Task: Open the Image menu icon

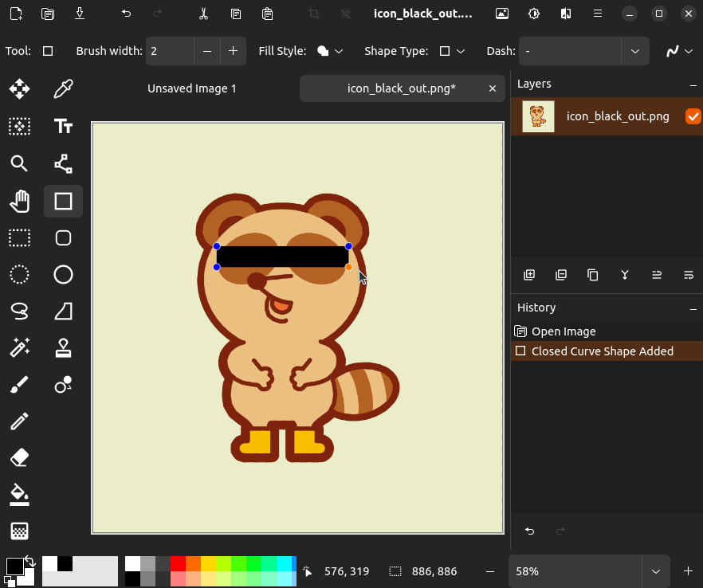Action: pyautogui.click(x=502, y=14)
